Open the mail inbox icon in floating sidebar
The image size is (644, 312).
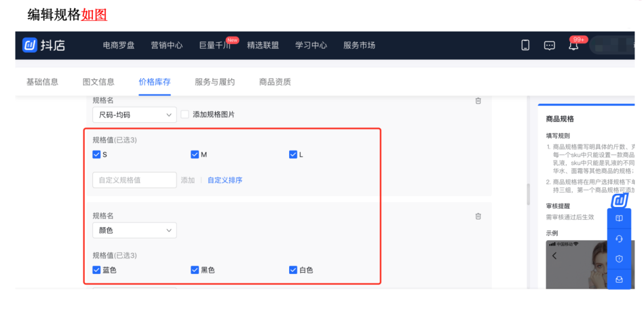coord(620,279)
